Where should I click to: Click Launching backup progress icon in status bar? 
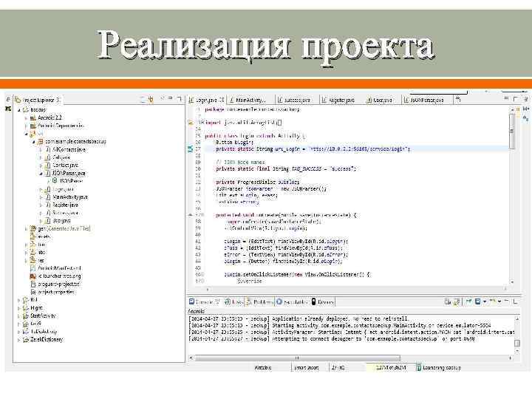point(419,368)
